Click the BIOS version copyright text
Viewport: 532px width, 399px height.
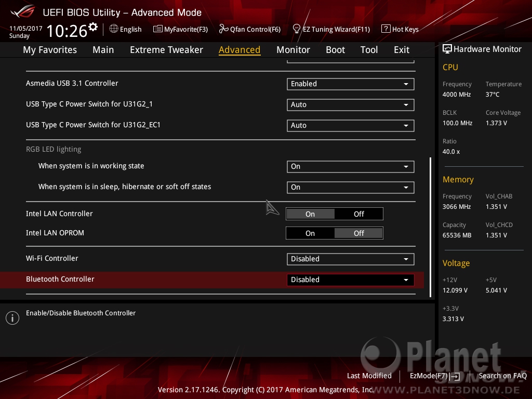(265, 390)
